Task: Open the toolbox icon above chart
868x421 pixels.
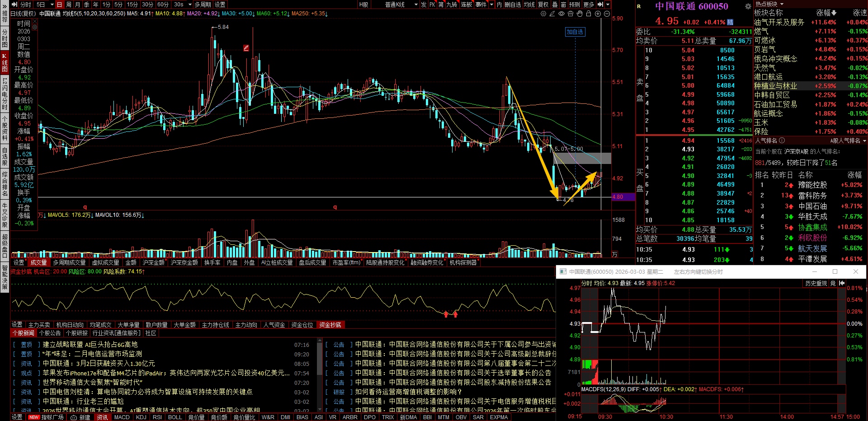Action: 571,14
